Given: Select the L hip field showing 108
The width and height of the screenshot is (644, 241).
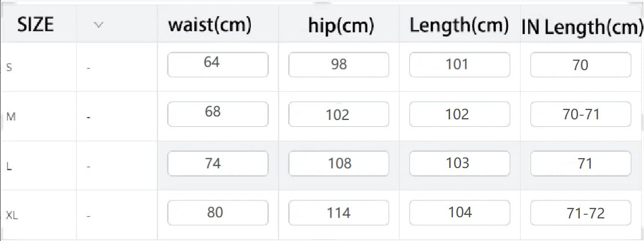Looking at the screenshot, I should pos(338,163).
